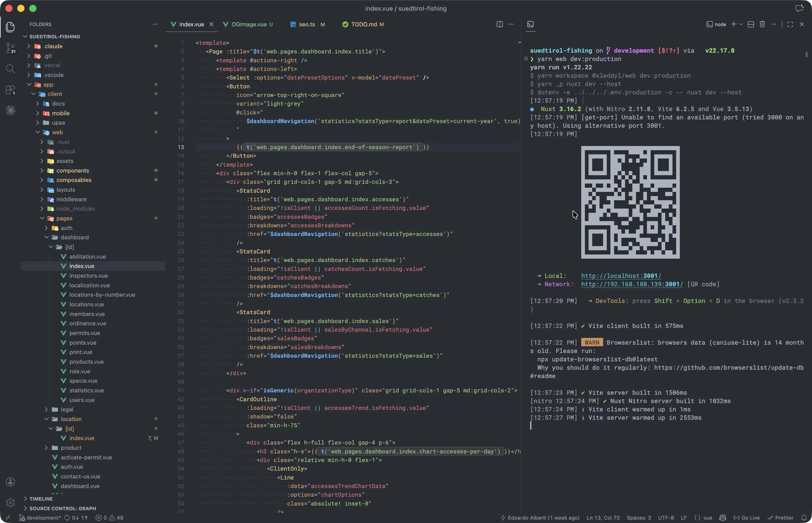The width and height of the screenshot is (812, 523).
Task: Open the GitHub Copilot status bar menu
Action: coord(723,518)
